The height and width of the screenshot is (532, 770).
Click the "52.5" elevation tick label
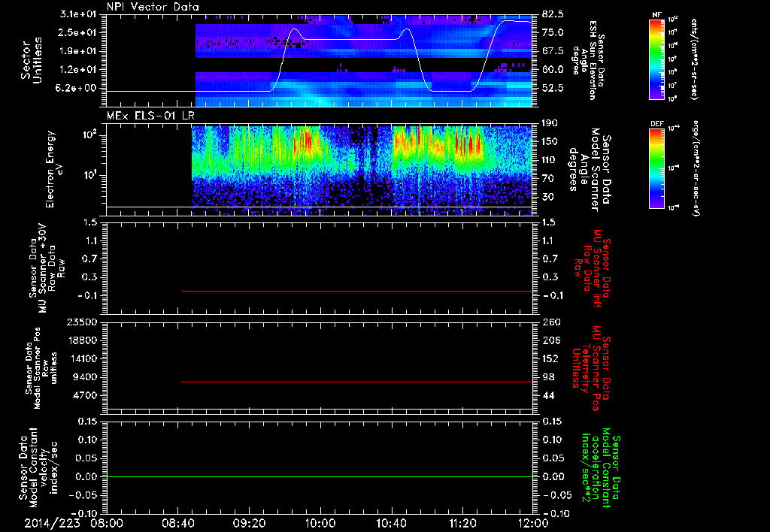tap(553, 89)
